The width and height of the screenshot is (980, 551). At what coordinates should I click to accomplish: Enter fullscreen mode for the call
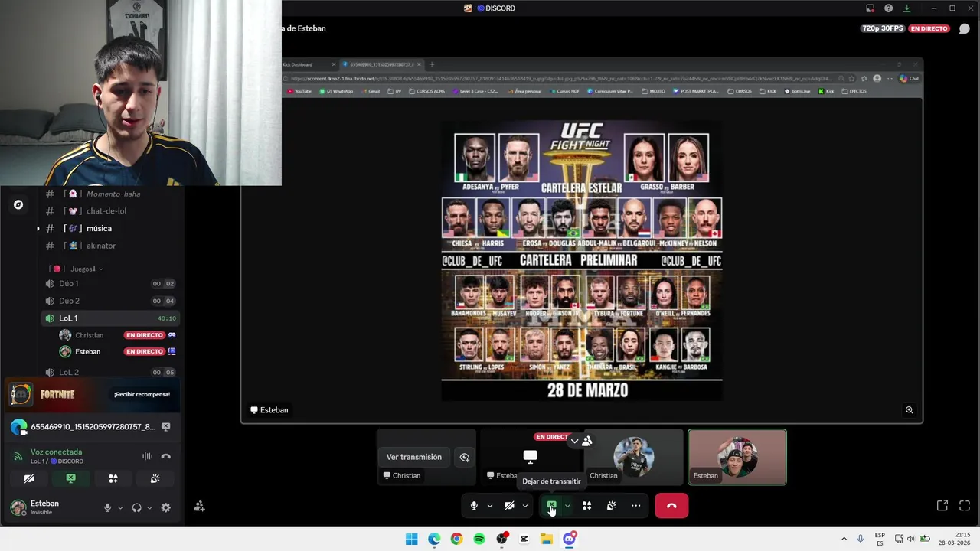pyautogui.click(x=965, y=506)
